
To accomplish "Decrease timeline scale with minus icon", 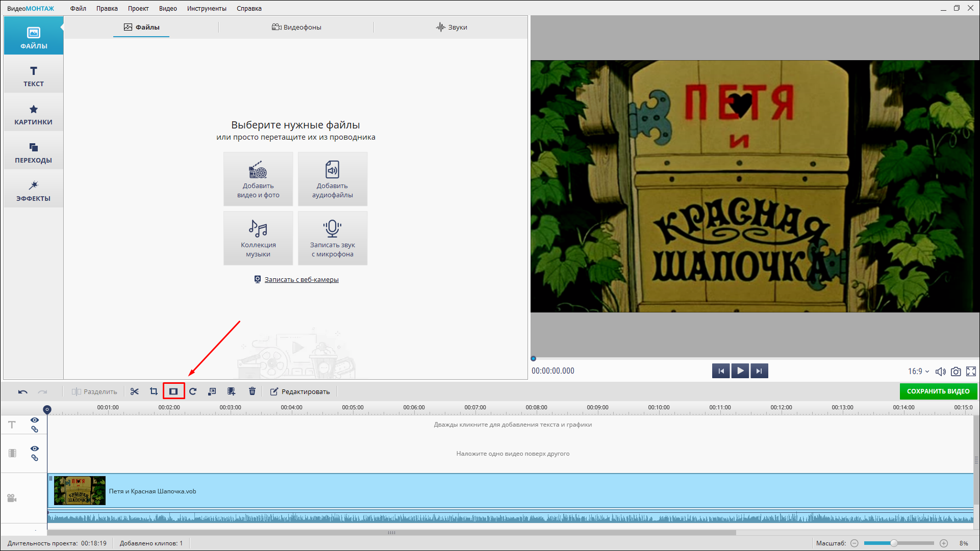I will point(855,543).
